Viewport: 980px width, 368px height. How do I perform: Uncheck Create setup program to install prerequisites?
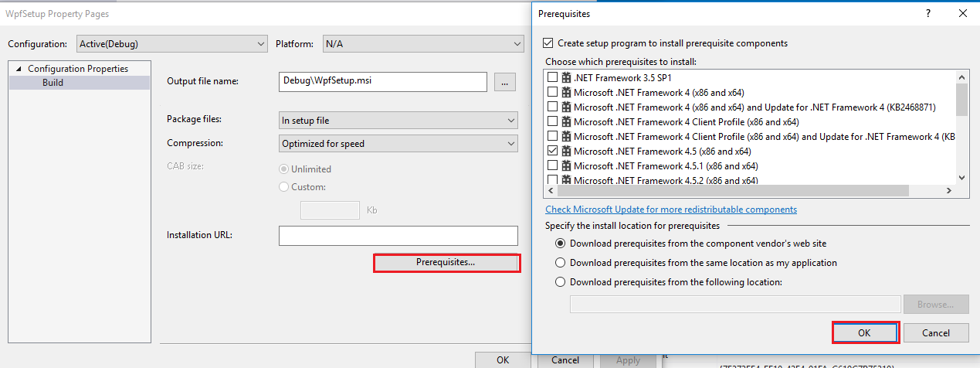pos(549,43)
